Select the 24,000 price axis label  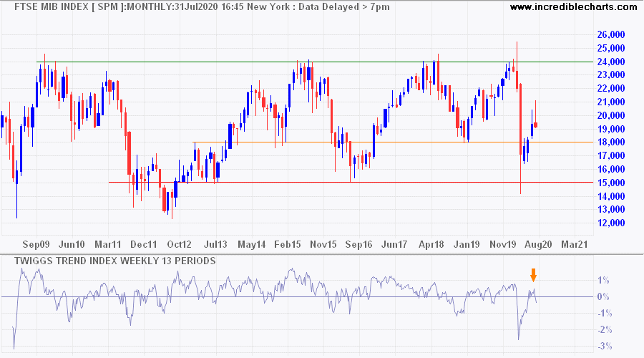coord(611,62)
